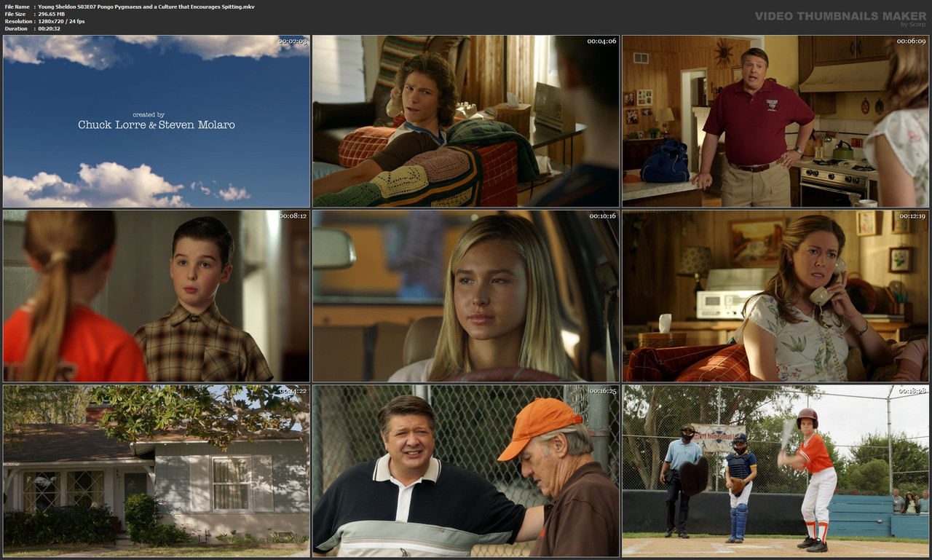932x560 pixels.
Task: Click the 00:04:06 timestamp label
Action: pos(602,41)
